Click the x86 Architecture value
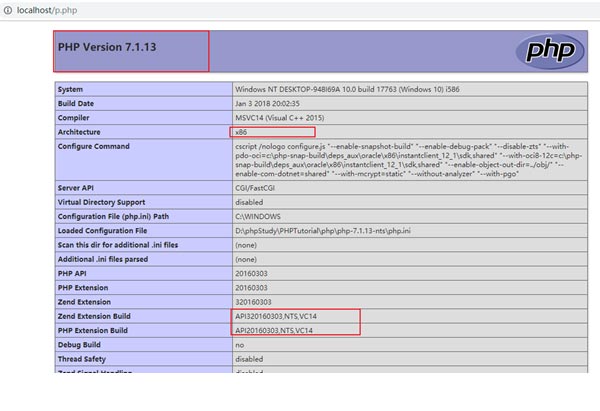Image resolution: width=600 pixels, height=411 pixels. coord(241,131)
